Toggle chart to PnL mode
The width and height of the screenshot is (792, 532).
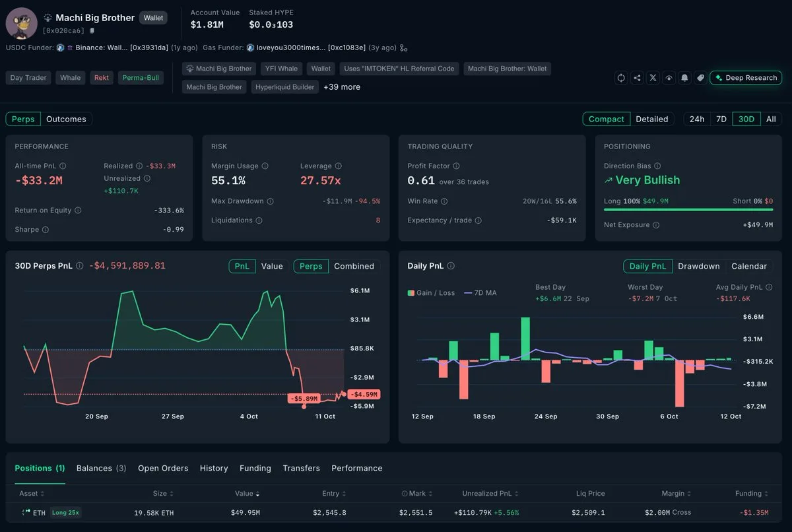243,267
